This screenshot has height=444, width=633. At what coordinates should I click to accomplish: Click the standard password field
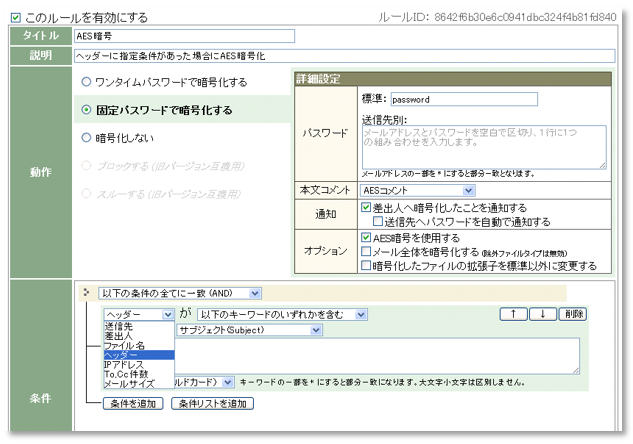[464, 99]
